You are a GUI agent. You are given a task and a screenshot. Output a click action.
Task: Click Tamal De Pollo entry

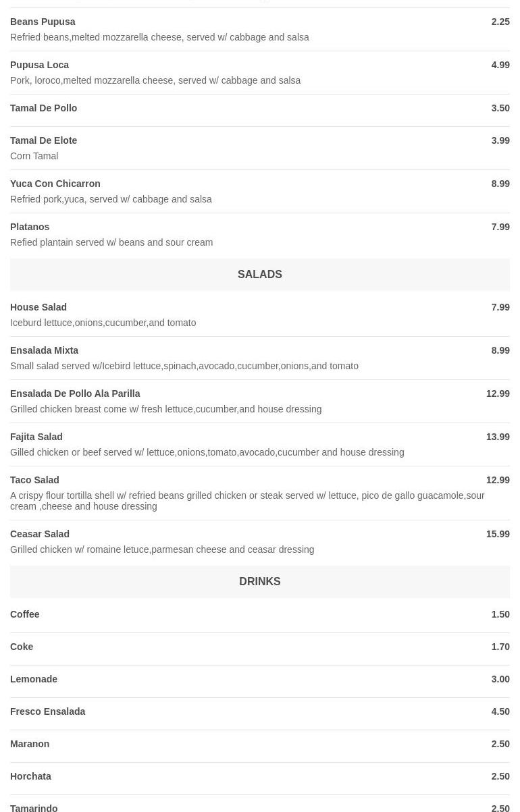pyautogui.click(x=43, y=108)
